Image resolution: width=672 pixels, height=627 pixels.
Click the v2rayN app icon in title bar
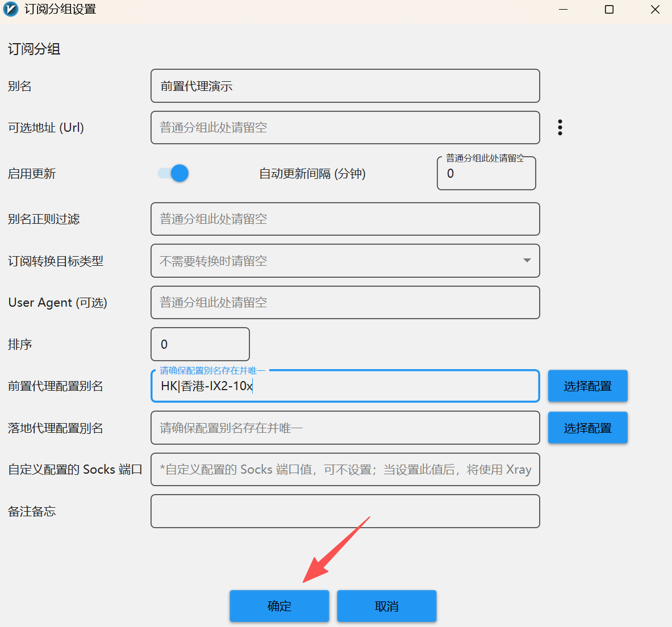pos(11,10)
